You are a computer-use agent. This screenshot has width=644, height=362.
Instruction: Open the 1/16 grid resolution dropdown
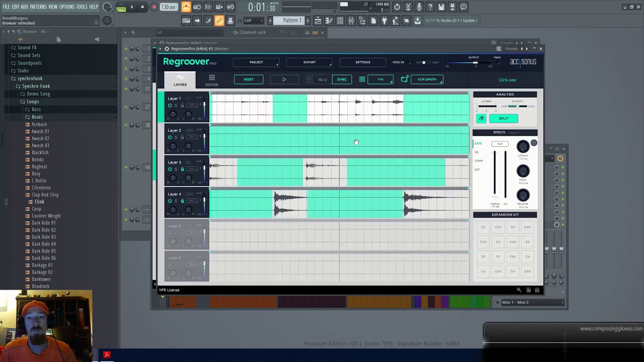[x=381, y=79]
